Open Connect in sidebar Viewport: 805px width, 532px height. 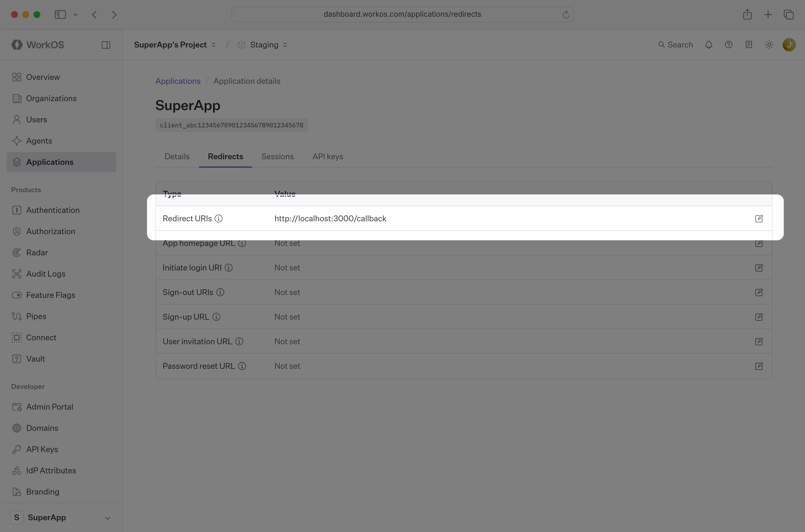(x=61, y=338)
